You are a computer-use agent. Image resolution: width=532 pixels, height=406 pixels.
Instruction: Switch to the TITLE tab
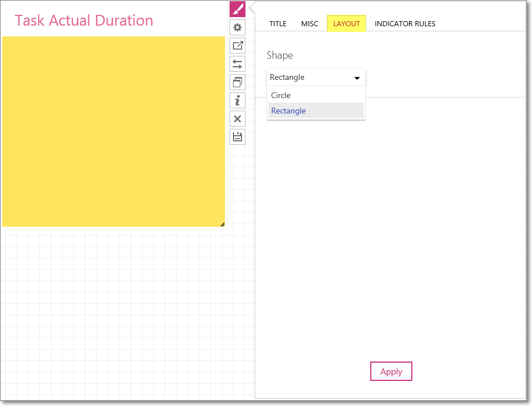point(278,24)
